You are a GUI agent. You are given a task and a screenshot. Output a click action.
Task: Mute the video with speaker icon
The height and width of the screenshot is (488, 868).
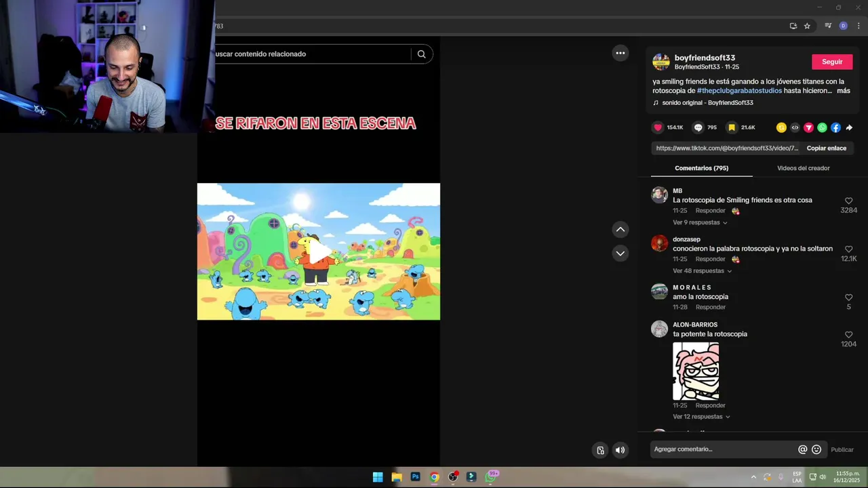pos(620,450)
